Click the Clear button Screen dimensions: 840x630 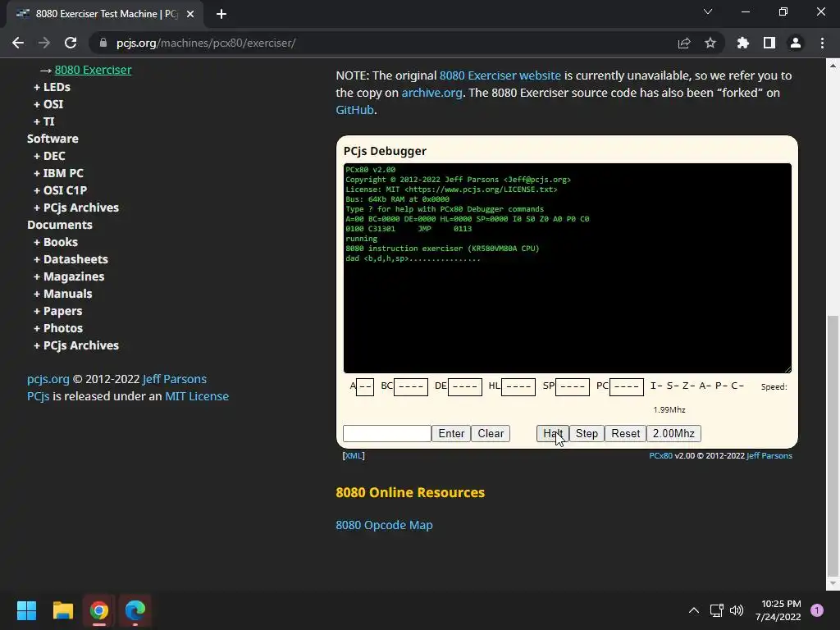[491, 433]
